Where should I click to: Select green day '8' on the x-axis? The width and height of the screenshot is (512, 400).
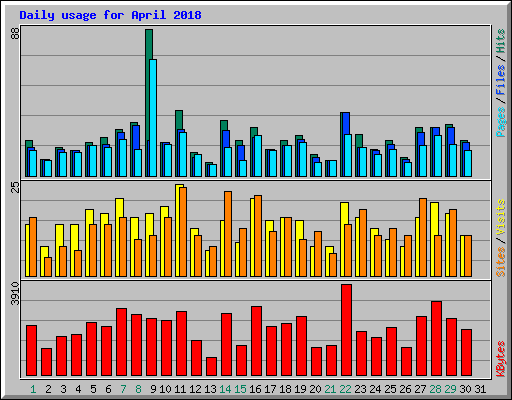point(138,389)
